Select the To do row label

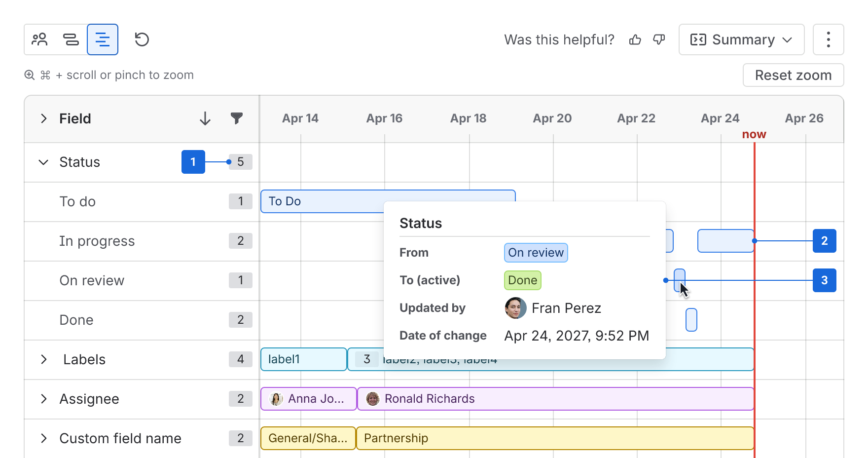tap(77, 201)
